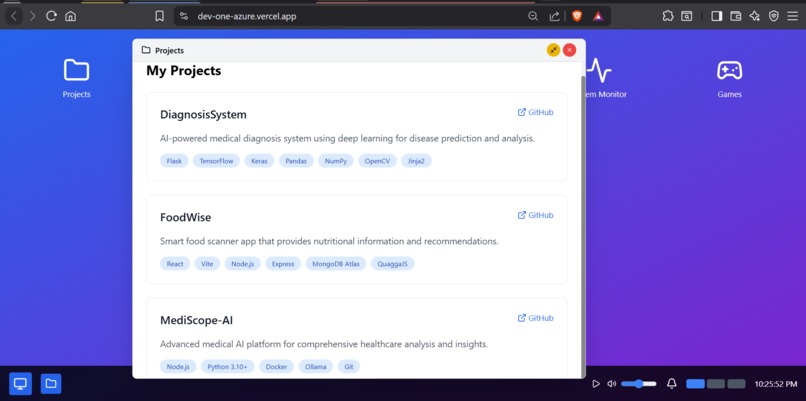Mute via the taskbar speaker icon
This screenshot has width=806, height=401.
[612, 384]
